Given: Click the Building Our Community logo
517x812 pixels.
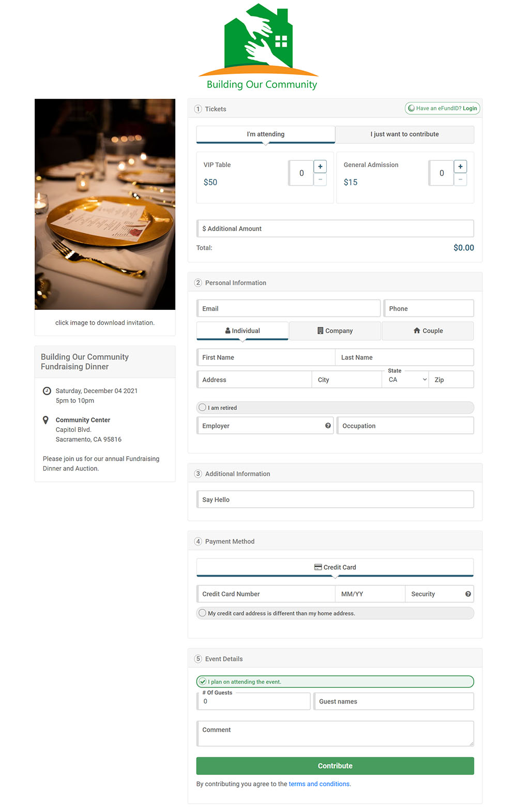Looking at the screenshot, I should coord(258,47).
